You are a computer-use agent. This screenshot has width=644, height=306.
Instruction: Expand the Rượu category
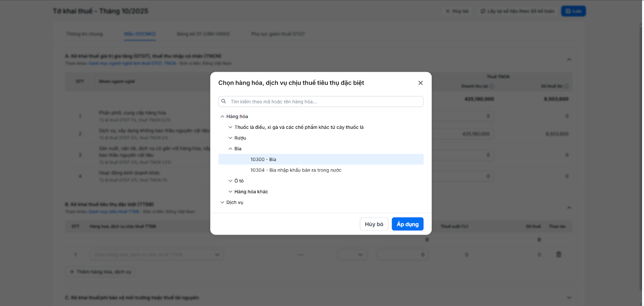(x=230, y=138)
